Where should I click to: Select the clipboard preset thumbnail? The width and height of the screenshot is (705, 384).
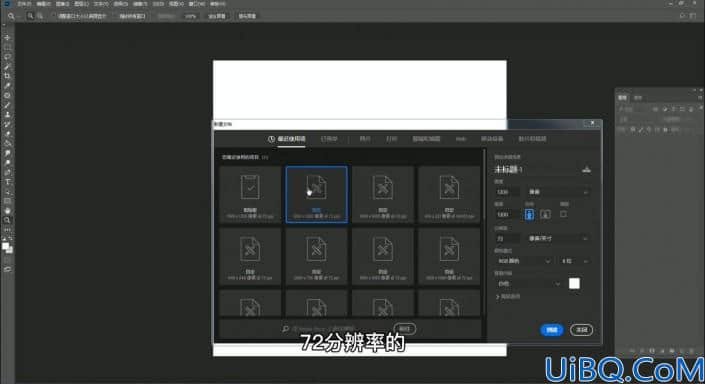coord(250,194)
